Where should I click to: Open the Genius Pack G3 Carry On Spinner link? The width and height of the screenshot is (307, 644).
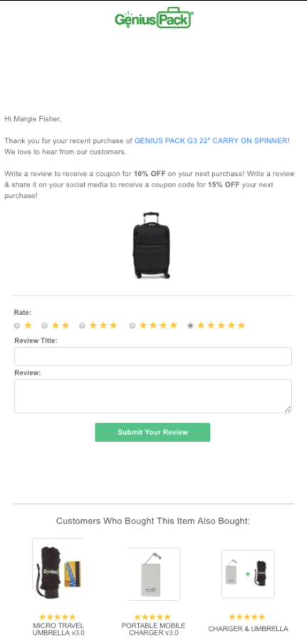click(x=211, y=140)
